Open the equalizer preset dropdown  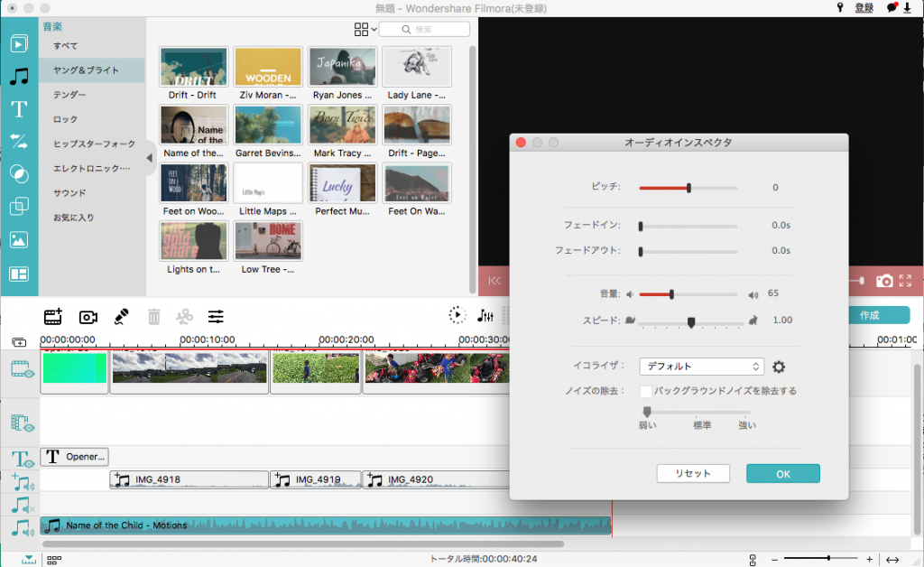(701, 367)
